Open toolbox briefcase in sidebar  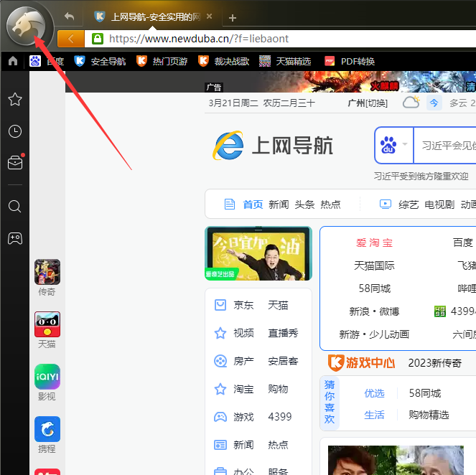click(x=15, y=163)
